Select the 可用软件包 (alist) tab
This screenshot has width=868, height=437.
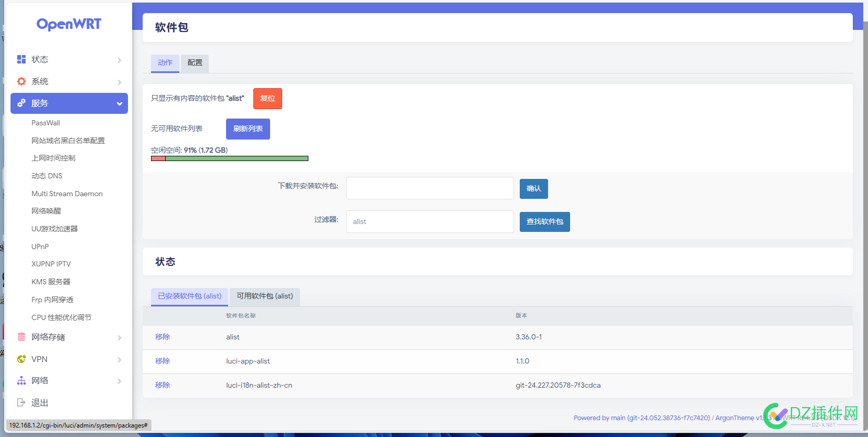(265, 296)
